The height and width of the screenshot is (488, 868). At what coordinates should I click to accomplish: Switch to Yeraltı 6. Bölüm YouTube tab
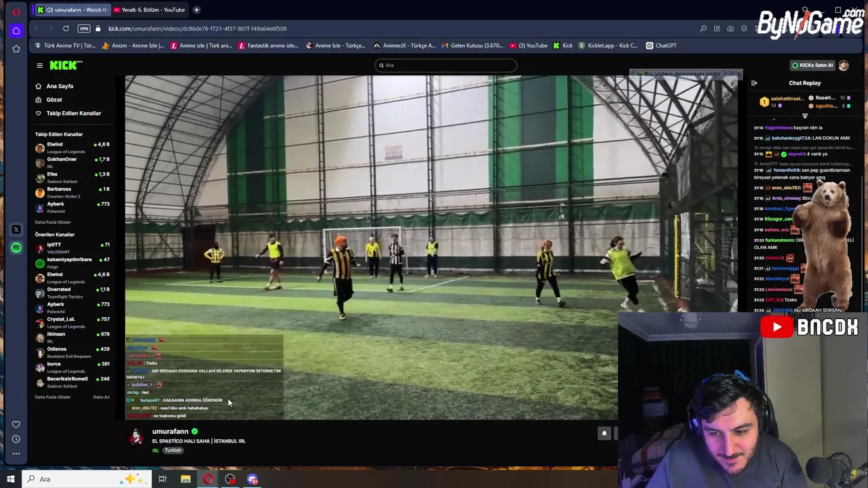(x=149, y=9)
